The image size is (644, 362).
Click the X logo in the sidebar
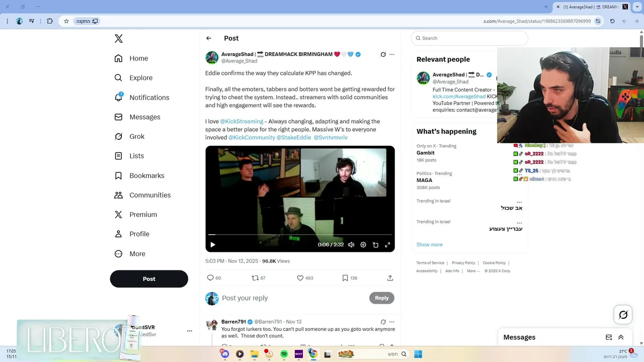click(118, 39)
